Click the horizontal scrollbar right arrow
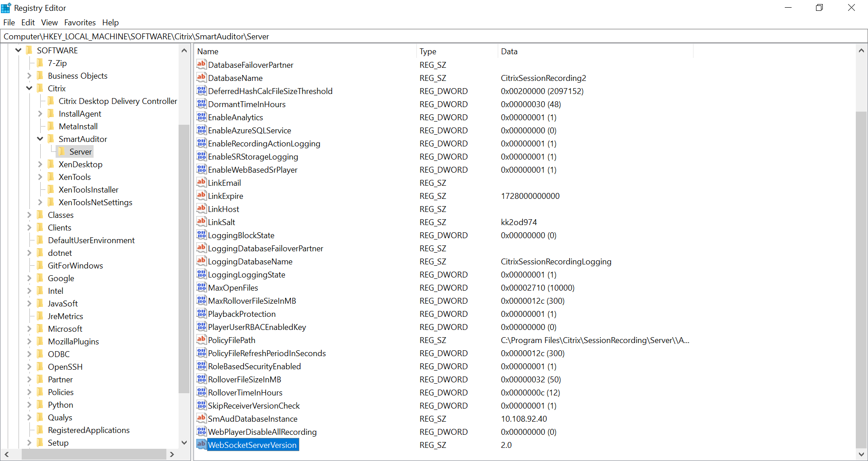This screenshot has height=461, width=868. coord(172,455)
